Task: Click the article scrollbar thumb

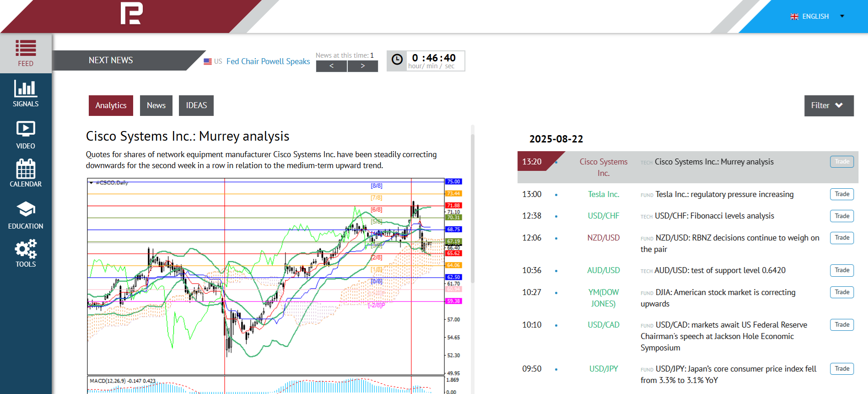Action: [x=473, y=208]
